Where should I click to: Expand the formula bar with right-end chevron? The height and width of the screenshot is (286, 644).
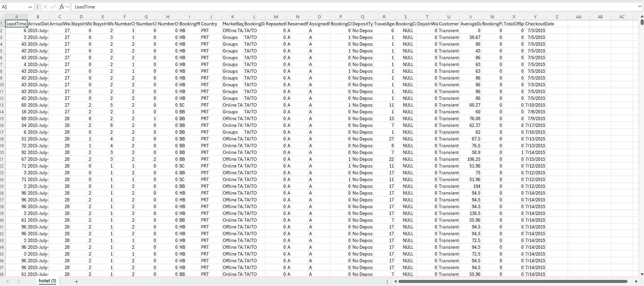point(640,6)
